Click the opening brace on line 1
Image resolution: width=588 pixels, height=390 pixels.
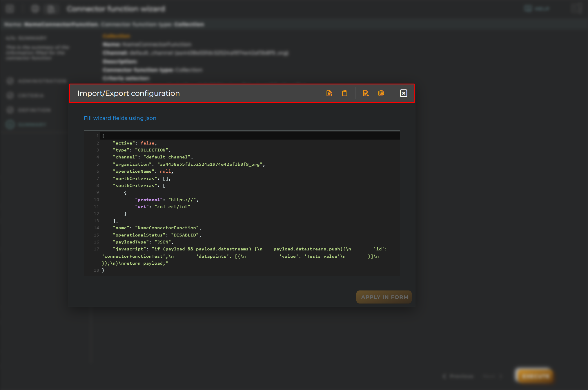pos(103,136)
